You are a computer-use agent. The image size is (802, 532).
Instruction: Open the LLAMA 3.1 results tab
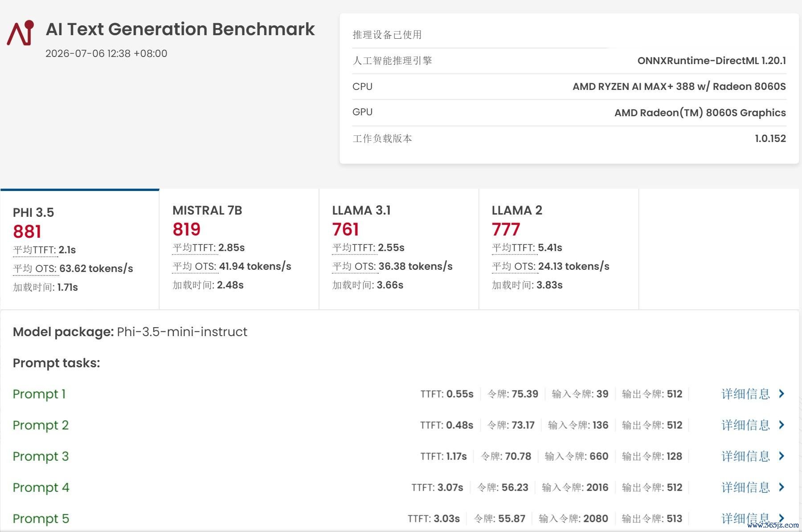coord(399,249)
